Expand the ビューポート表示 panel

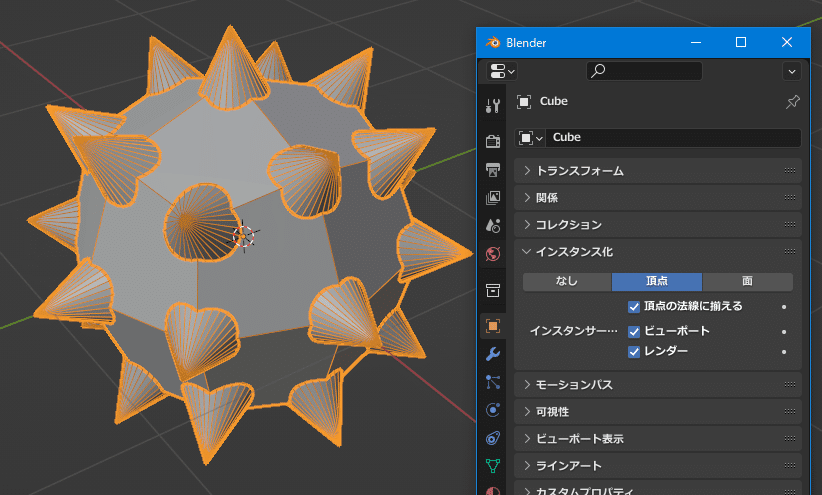click(x=658, y=439)
